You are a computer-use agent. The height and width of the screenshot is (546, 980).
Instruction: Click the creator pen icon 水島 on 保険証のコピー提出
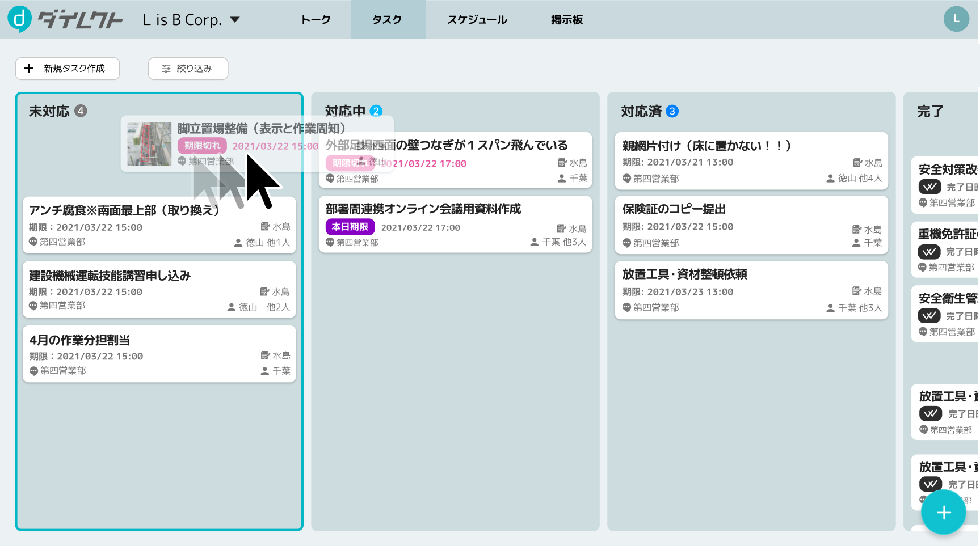(x=856, y=229)
